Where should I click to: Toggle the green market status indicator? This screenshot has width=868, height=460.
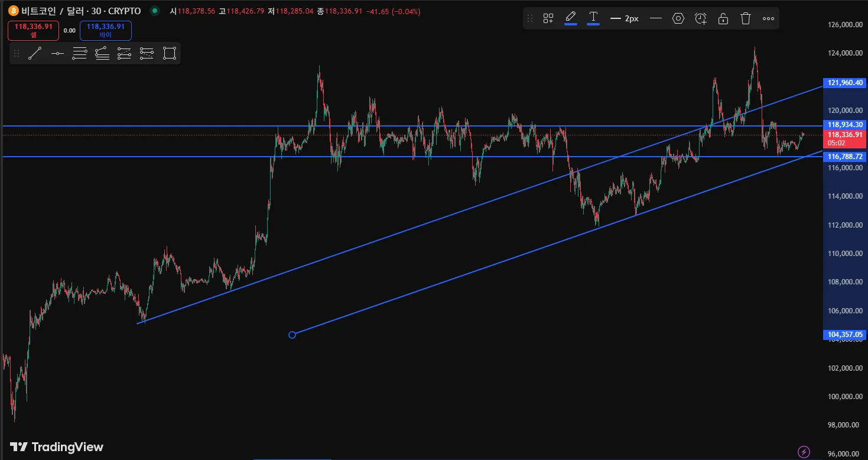pyautogui.click(x=155, y=11)
